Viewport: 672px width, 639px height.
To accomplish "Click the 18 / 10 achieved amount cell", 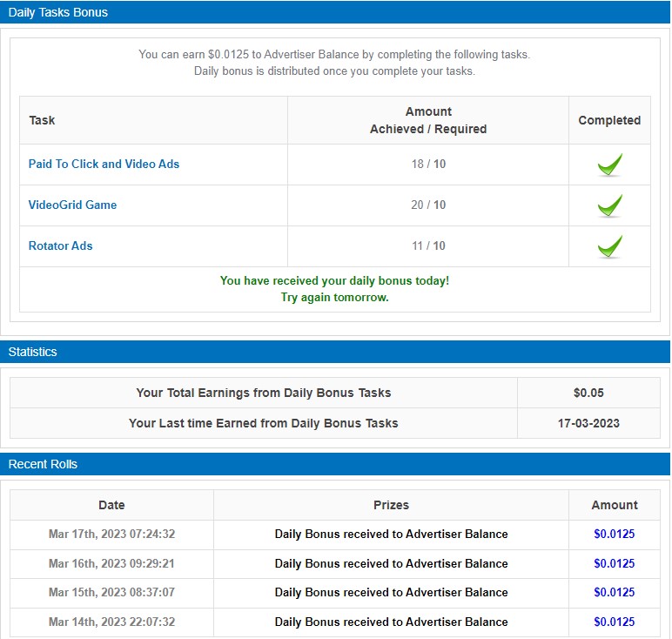I will coord(428,165).
